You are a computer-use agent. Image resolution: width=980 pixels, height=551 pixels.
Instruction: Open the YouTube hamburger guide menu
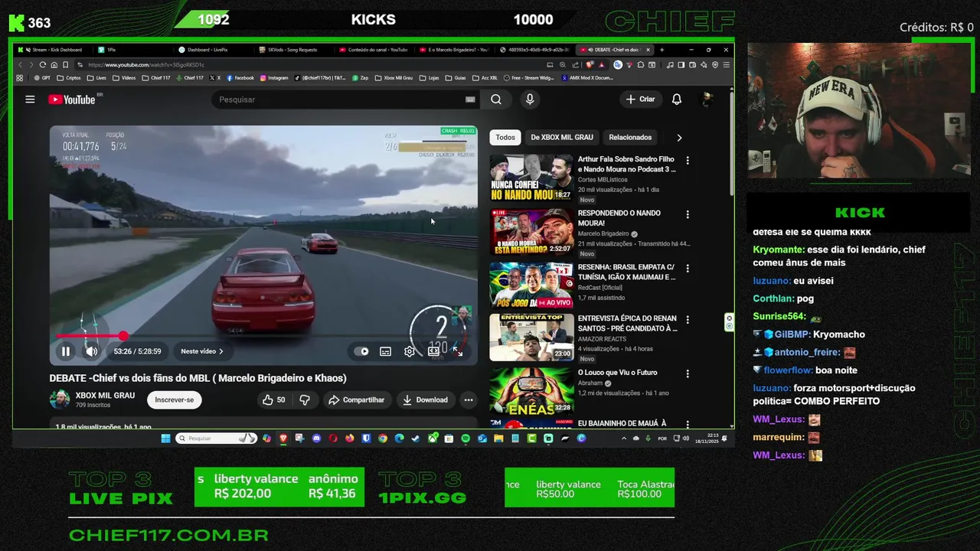[x=30, y=99]
